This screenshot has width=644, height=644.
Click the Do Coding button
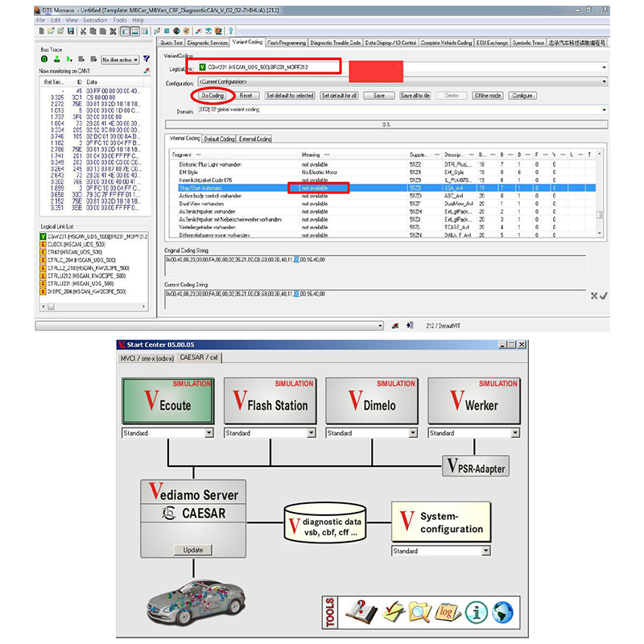(x=213, y=96)
